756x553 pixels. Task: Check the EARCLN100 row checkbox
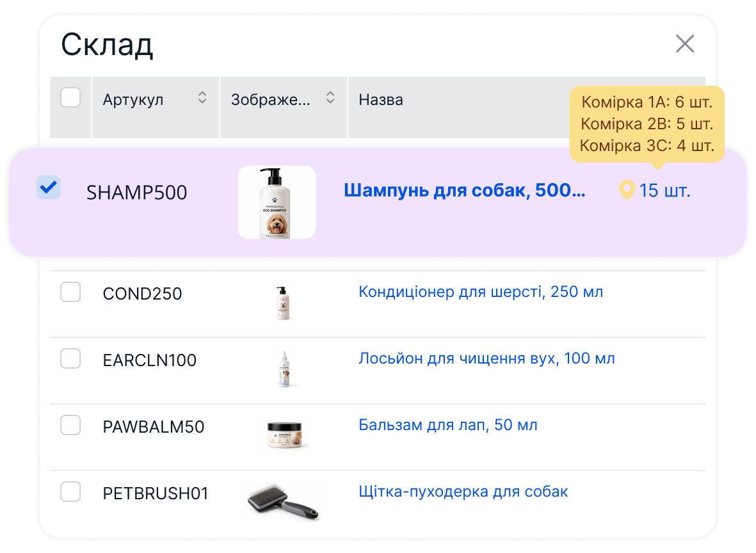tap(70, 358)
